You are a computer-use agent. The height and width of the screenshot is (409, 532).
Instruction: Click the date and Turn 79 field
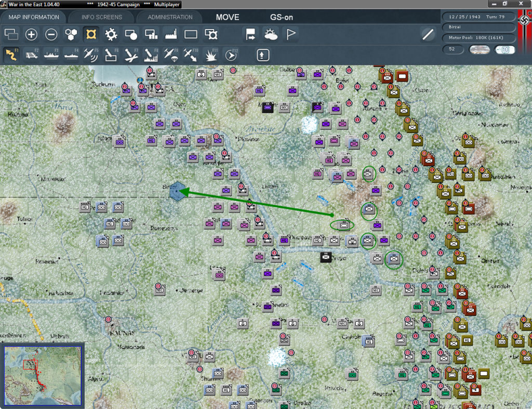click(x=478, y=17)
